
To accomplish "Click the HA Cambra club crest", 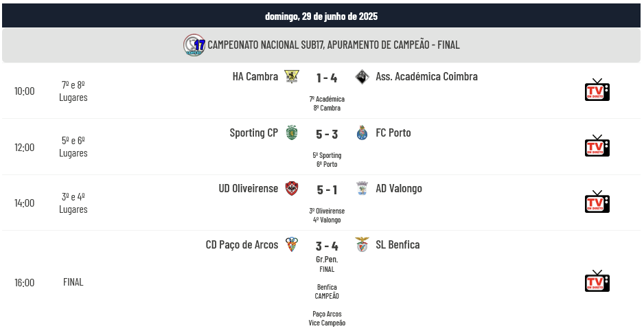I will [292, 77].
